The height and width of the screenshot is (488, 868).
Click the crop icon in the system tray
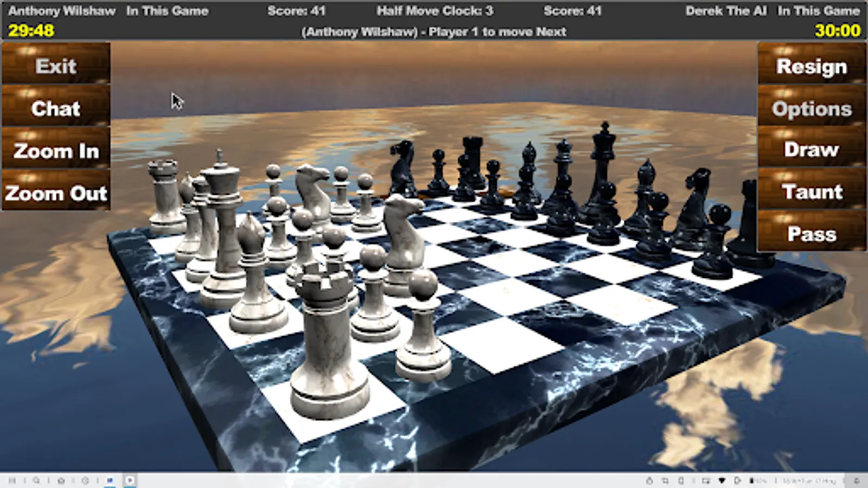click(x=665, y=480)
